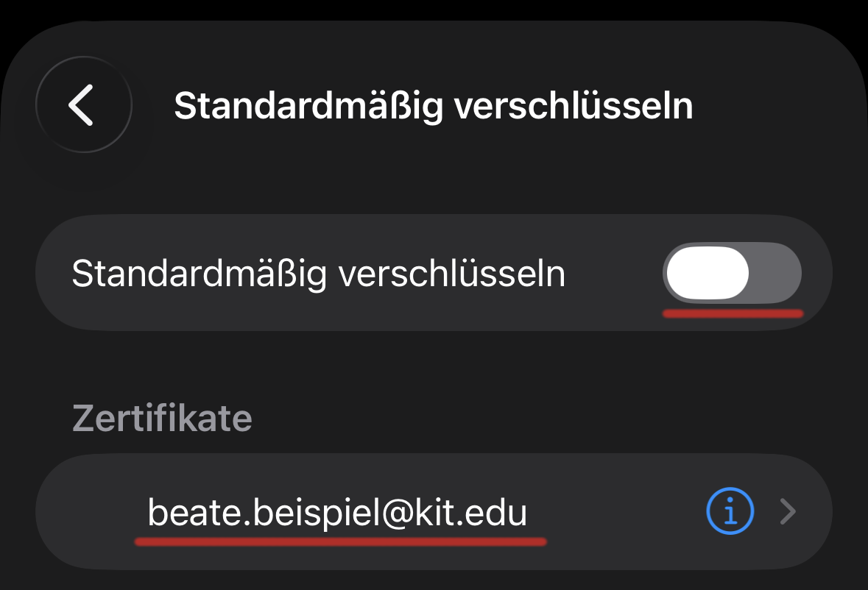Viewport: 868px width, 590px height.
Task: Flip the switch in the encryption row
Action: 732,274
